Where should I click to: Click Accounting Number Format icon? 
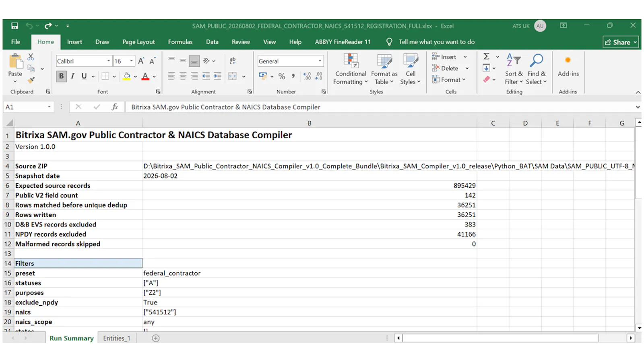click(x=263, y=76)
